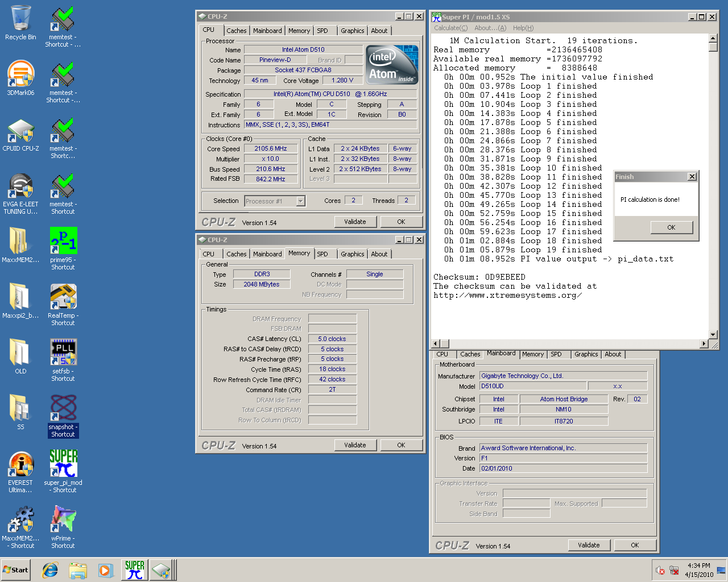Open the Super PI title bar icon menu
The image size is (728, 582).
click(x=436, y=16)
